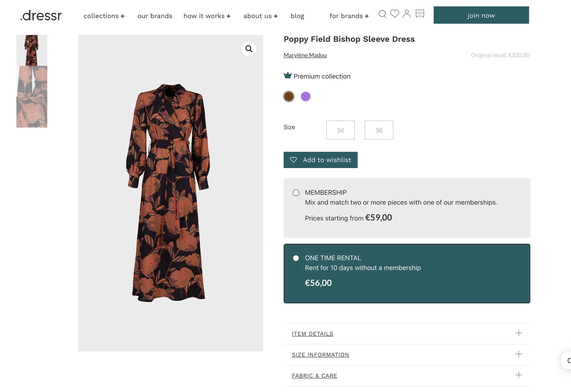The height and width of the screenshot is (392, 571).
Task: Open the wishlist heart icon in header
Action: [x=395, y=14]
